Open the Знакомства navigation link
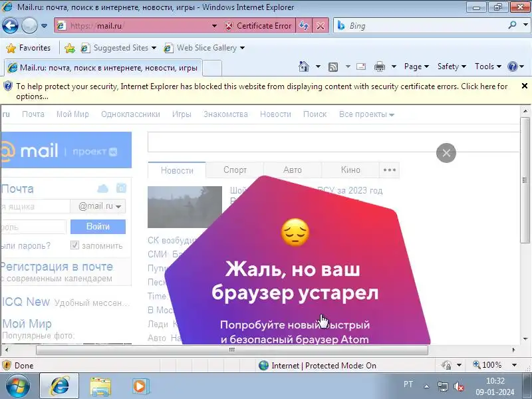 tap(225, 114)
